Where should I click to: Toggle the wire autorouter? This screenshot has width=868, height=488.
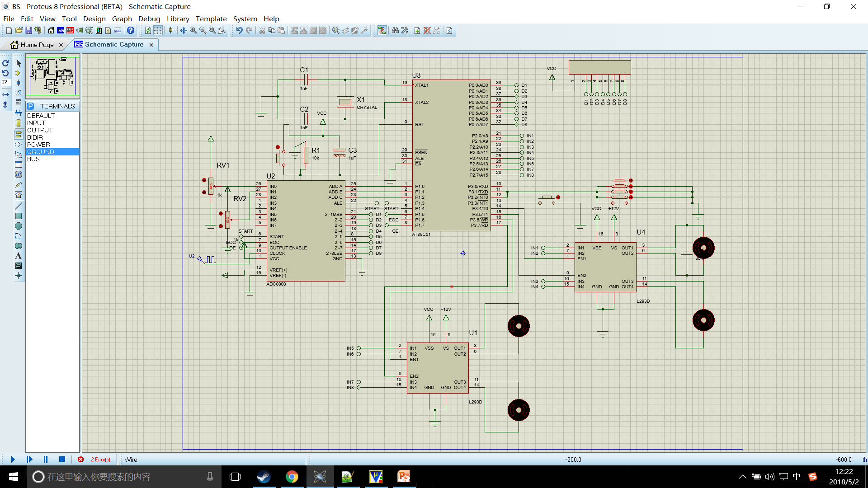point(382,30)
